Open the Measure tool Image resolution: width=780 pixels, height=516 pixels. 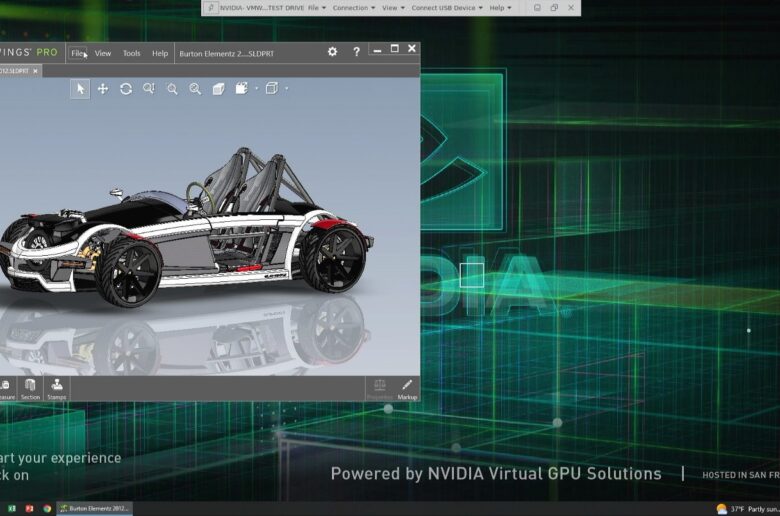point(6,389)
